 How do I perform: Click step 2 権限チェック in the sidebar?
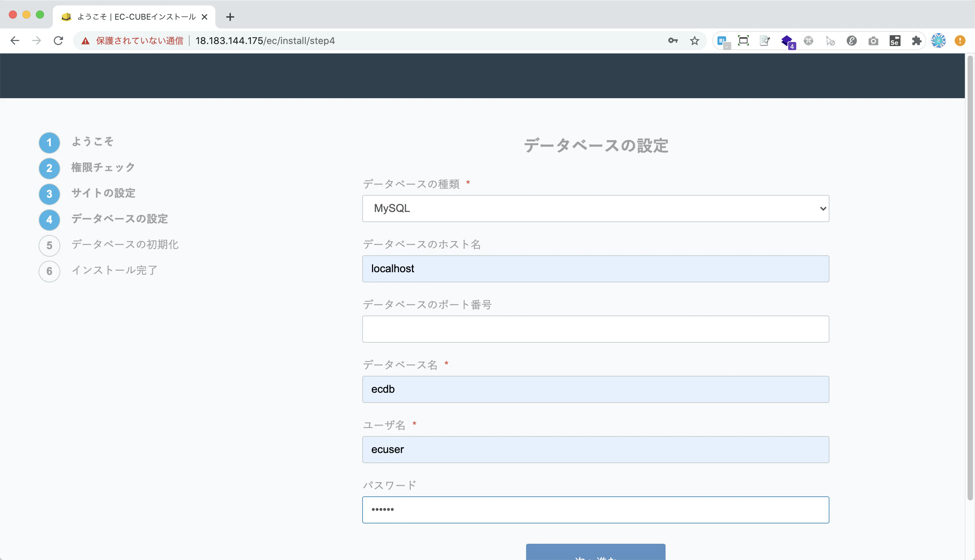(87, 168)
